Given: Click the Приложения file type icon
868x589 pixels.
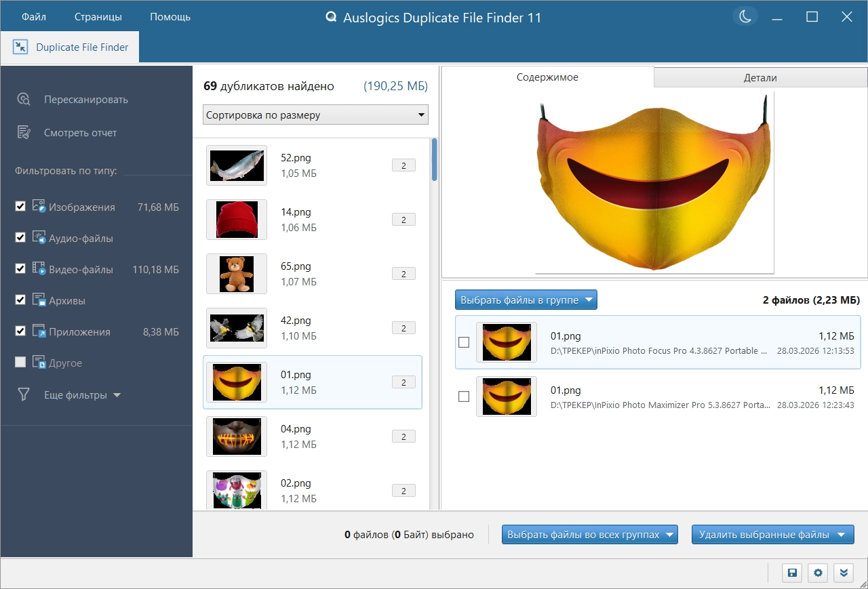Looking at the screenshot, I should pyautogui.click(x=39, y=331).
